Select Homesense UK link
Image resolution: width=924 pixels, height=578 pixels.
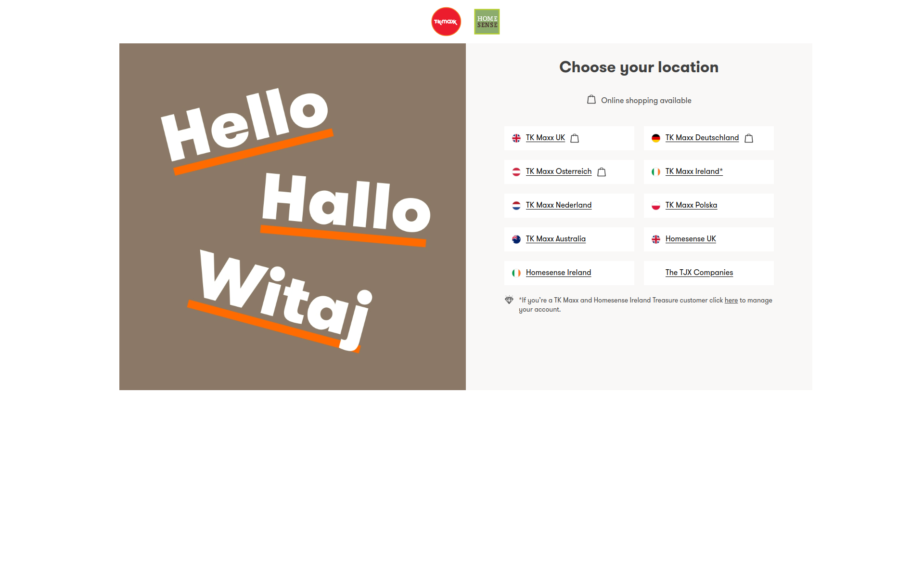point(691,239)
